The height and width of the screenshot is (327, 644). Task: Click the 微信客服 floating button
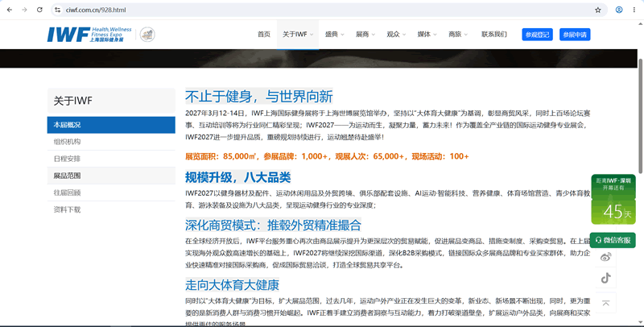[613, 240]
